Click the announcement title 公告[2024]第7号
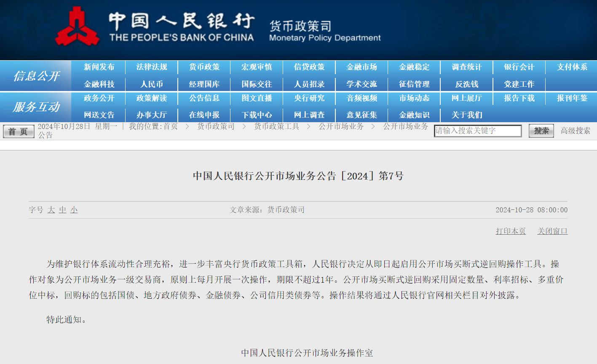 (x=298, y=176)
